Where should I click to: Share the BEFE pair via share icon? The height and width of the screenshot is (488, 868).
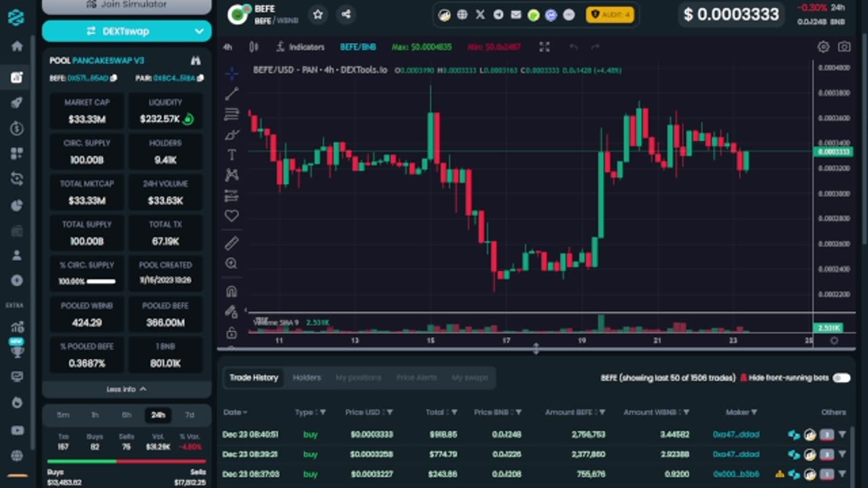[x=346, y=14]
